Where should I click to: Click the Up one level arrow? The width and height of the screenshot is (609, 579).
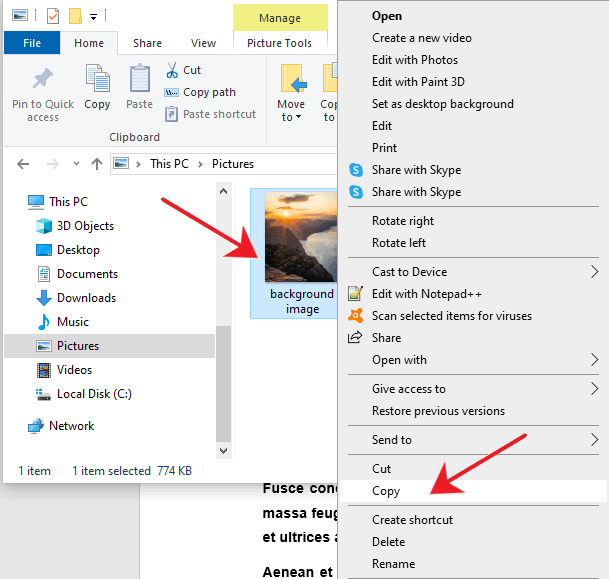97,164
